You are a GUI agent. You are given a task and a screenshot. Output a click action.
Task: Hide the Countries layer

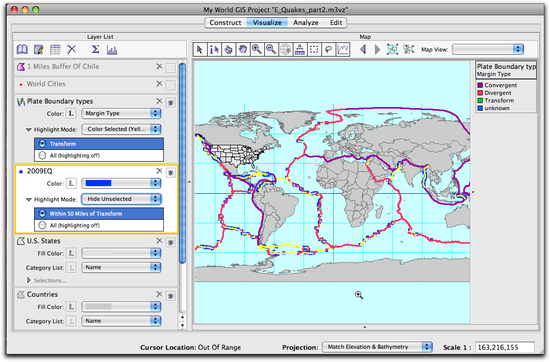(x=170, y=296)
